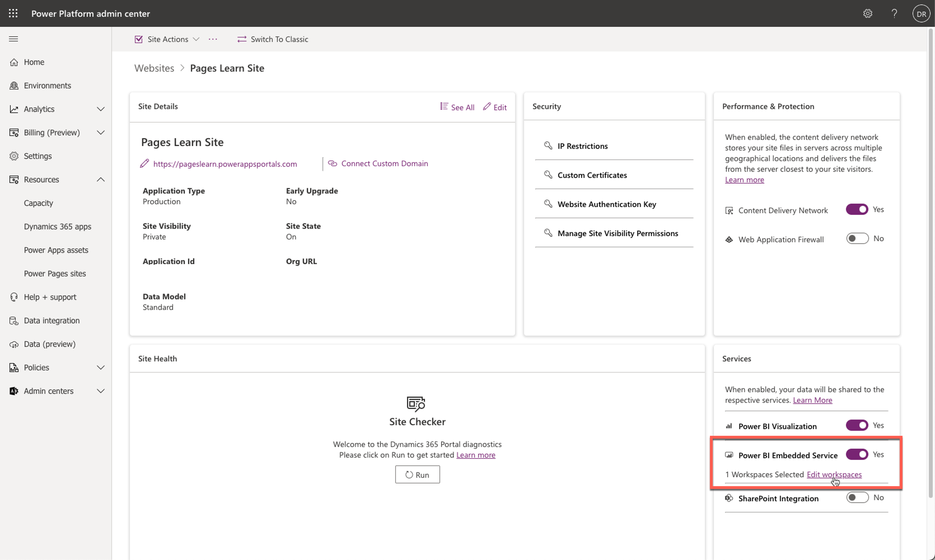
Task: Collapse the Resources section chevron
Action: [x=101, y=180]
